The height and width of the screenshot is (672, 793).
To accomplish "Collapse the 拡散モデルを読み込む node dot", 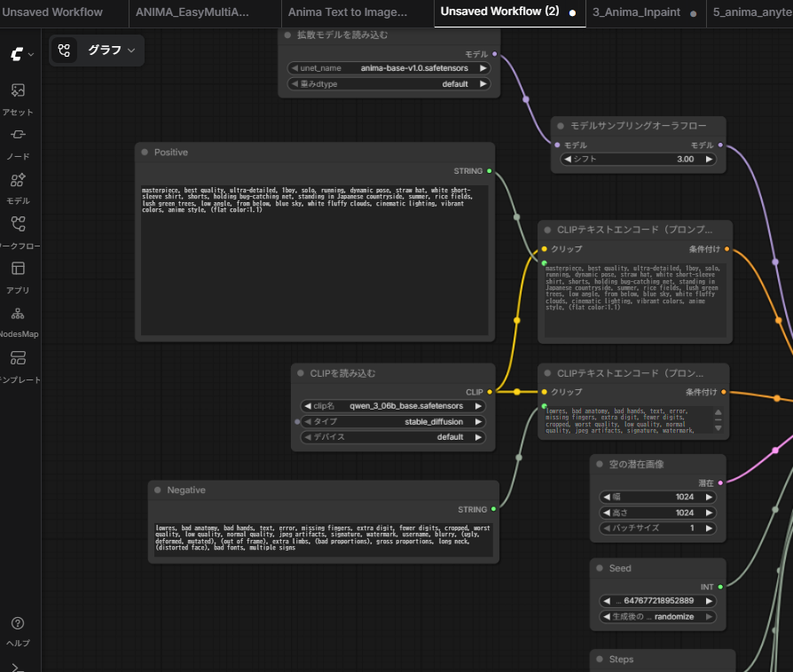I will (x=287, y=35).
